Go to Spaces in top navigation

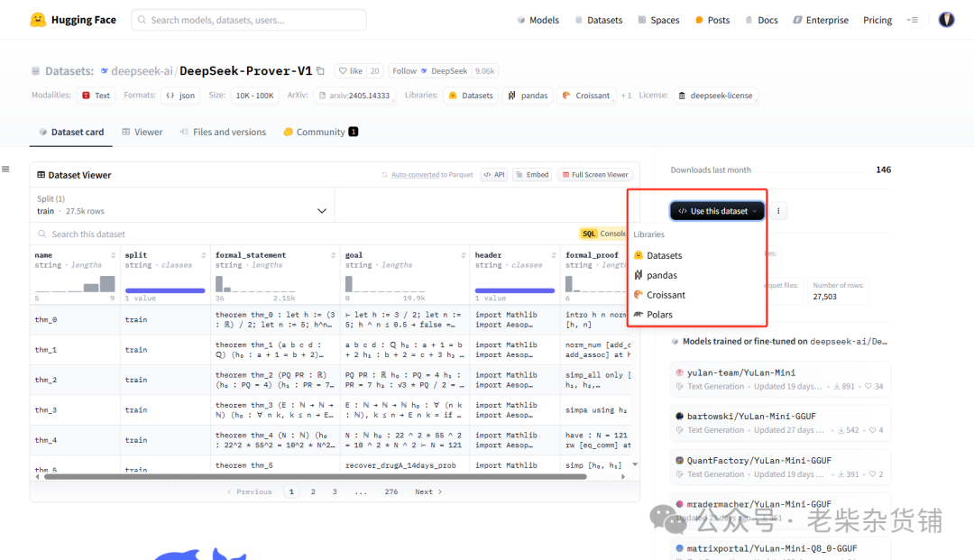658,20
